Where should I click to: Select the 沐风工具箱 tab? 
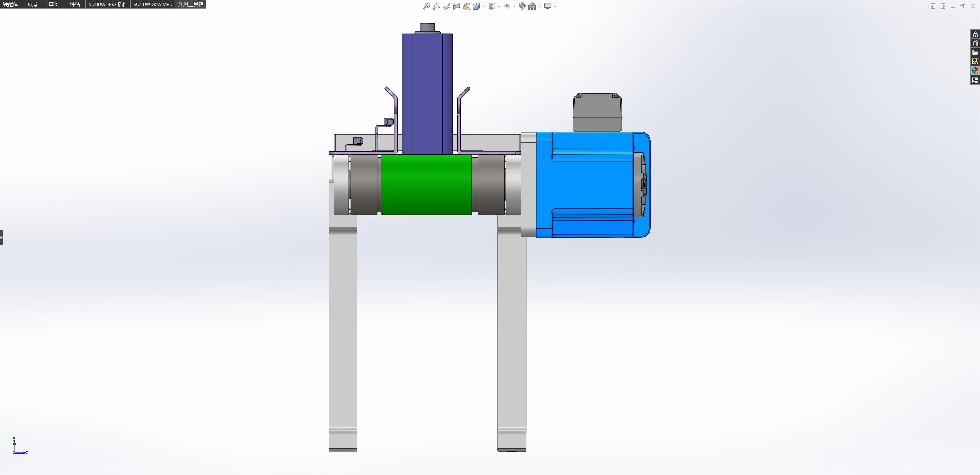tap(191, 4)
